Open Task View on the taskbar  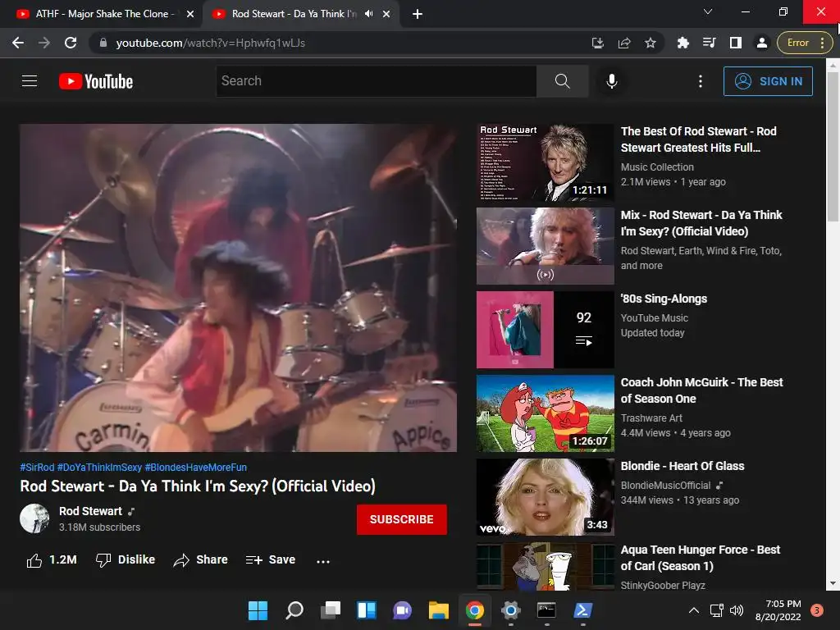click(x=331, y=610)
